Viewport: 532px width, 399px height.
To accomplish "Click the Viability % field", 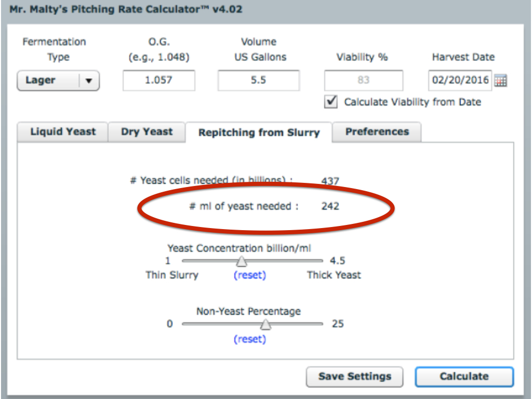I will pos(363,81).
